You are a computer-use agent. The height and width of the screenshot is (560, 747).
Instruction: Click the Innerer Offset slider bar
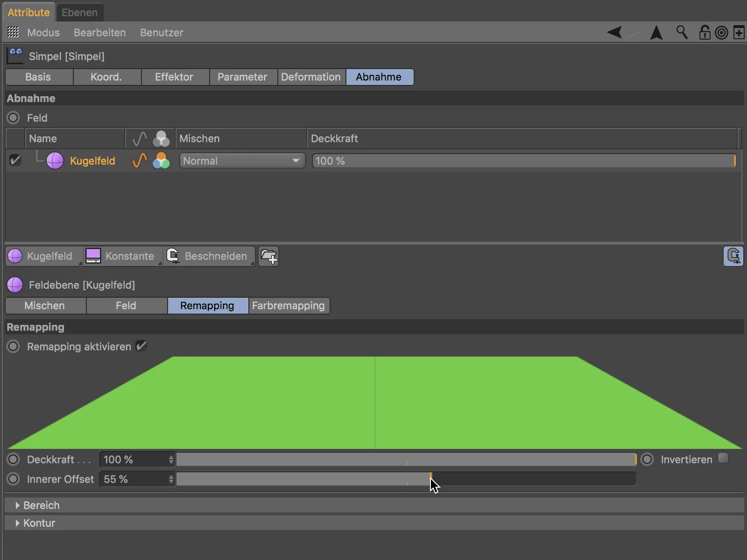[x=406, y=479]
